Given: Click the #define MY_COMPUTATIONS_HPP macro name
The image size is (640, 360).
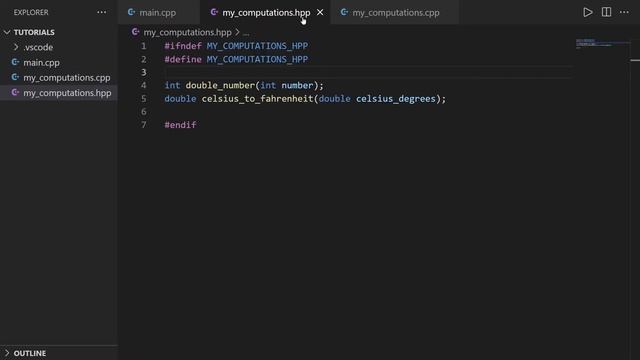Looking at the screenshot, I should click(x=257, y=60).
